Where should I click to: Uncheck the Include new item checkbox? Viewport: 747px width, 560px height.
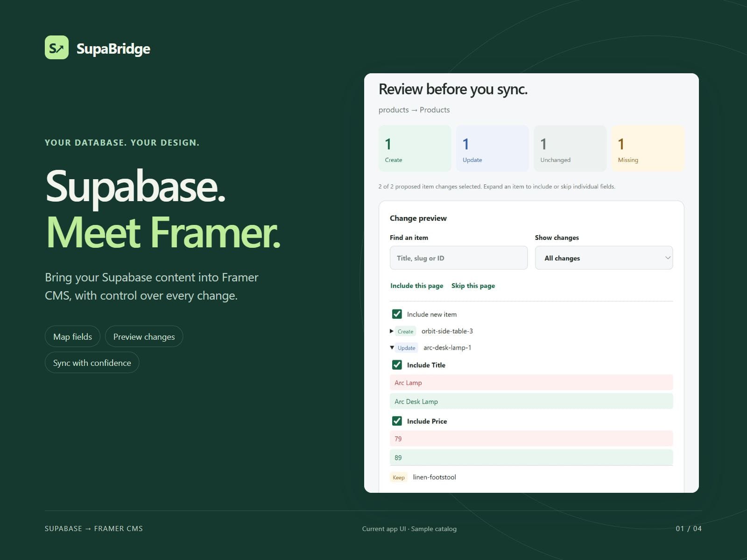click(x=397, y=314)
